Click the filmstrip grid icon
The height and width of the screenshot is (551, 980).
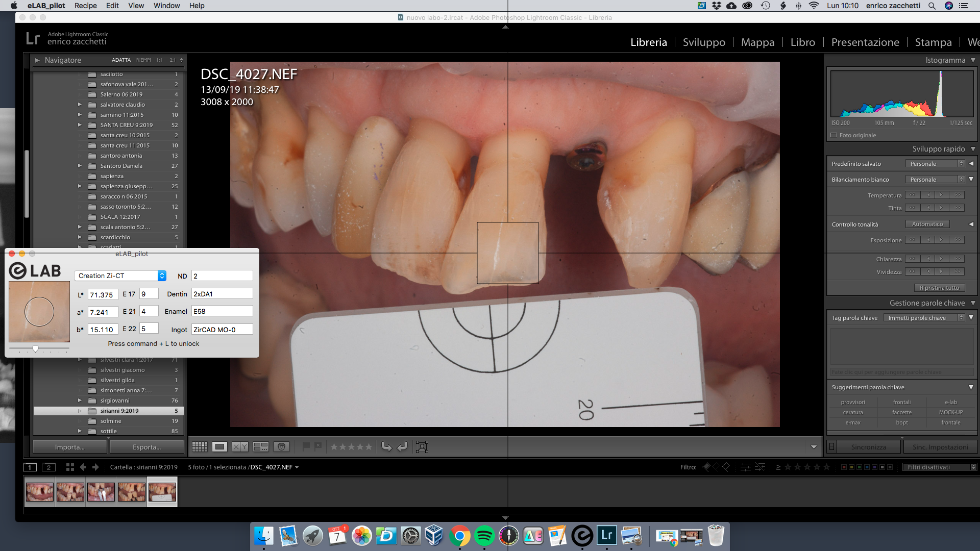(70, 467)
